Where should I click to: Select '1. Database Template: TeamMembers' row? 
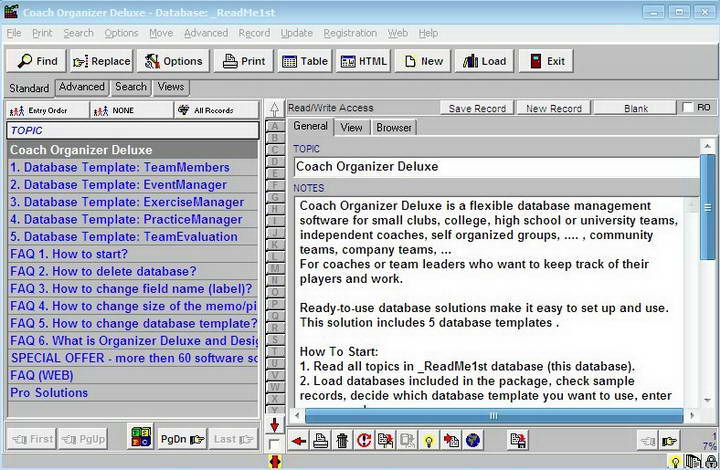tap(133, 168)
